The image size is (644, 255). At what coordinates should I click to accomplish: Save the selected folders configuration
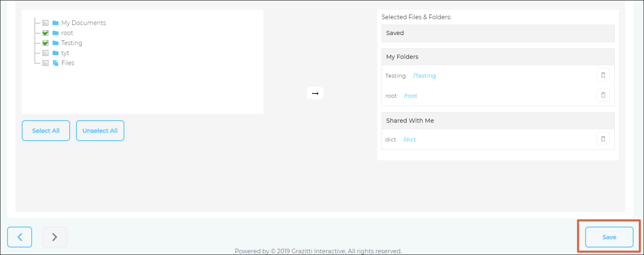click(x=609, y=237)
